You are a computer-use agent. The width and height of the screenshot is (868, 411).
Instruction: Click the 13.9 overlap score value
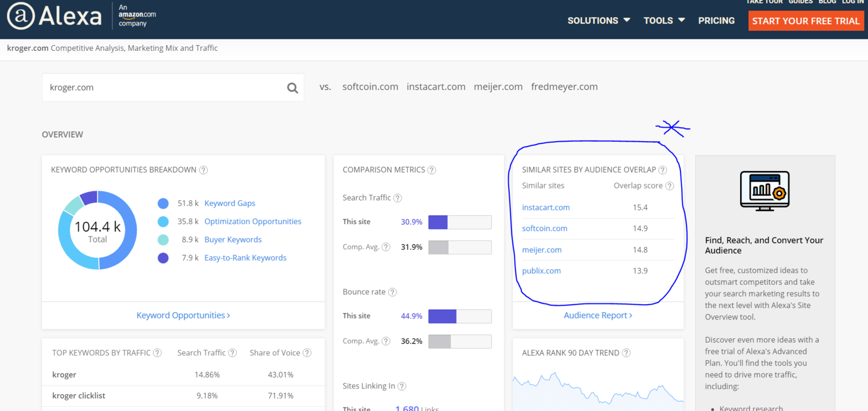click(640, 271)
